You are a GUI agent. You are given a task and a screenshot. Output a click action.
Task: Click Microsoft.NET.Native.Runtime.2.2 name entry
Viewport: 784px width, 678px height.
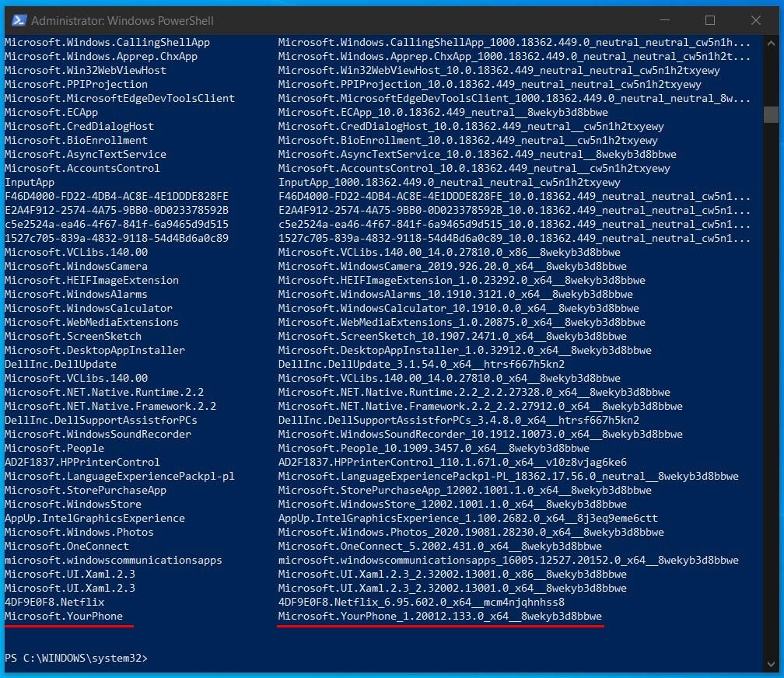(104, 392)
